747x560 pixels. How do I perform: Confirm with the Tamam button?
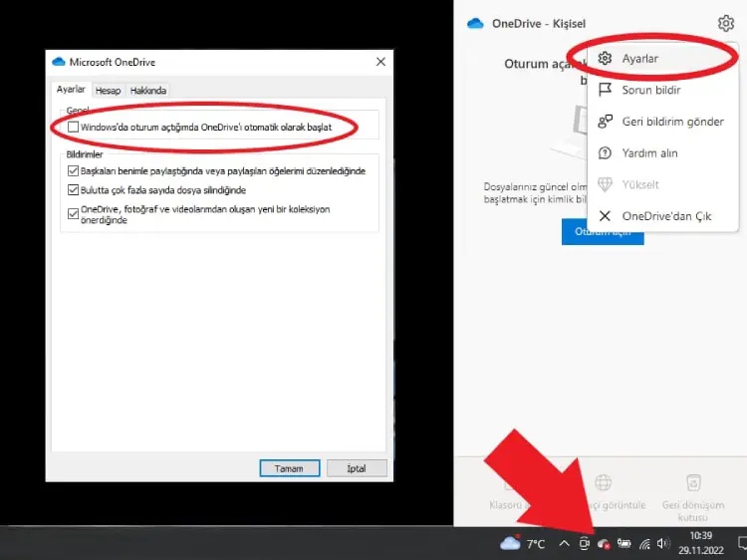(290, 468)
